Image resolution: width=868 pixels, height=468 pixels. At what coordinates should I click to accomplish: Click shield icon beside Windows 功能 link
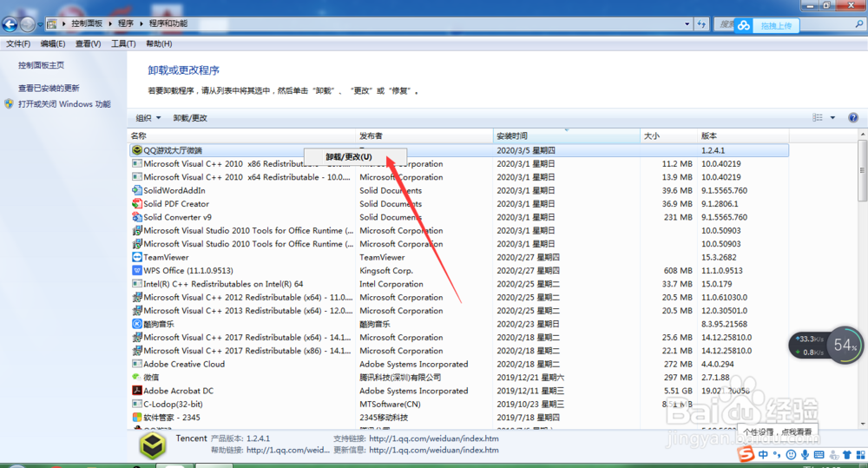(x=9, y=103)
